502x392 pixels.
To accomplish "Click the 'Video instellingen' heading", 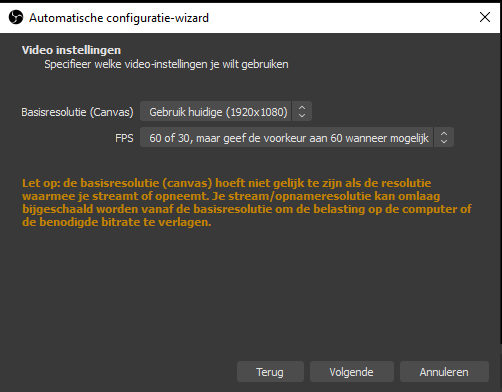I will tap(71, 50).
